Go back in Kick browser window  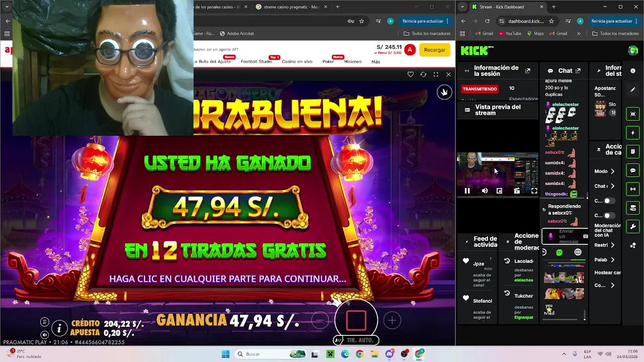pyautogui.click(x=463, y=21)
